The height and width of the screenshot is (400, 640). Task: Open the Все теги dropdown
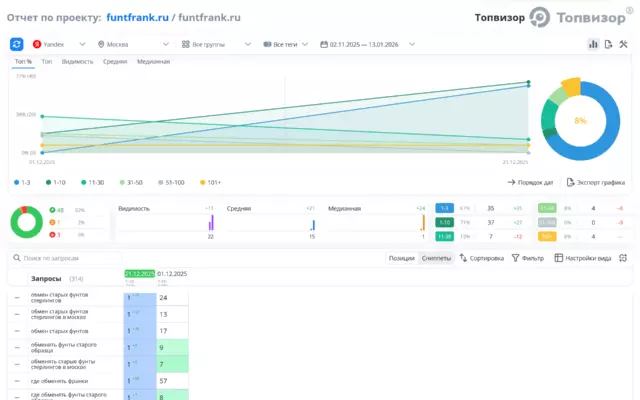[285, 44]
